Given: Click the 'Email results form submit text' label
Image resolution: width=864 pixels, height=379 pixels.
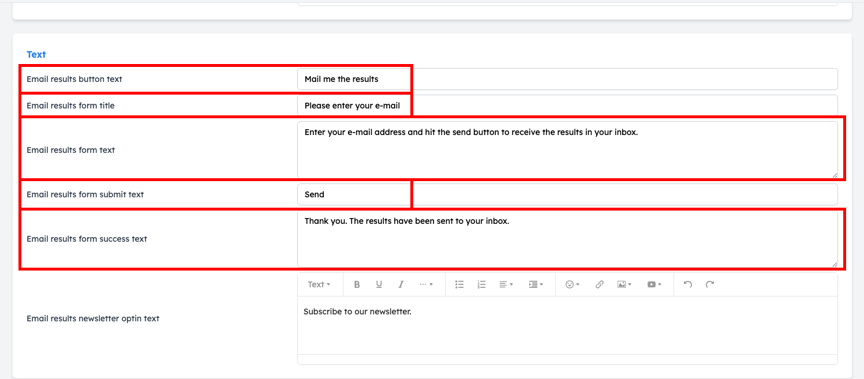Looking at the screenshot, I should pos(85,194).
